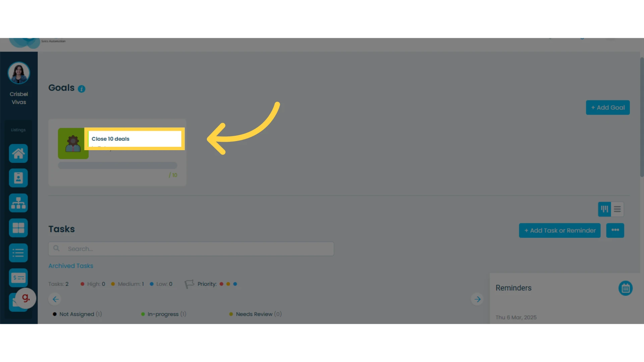Open the dashboard grid sidebar icon
Viewport: 644px width, 362px height.
coord(18,228)
